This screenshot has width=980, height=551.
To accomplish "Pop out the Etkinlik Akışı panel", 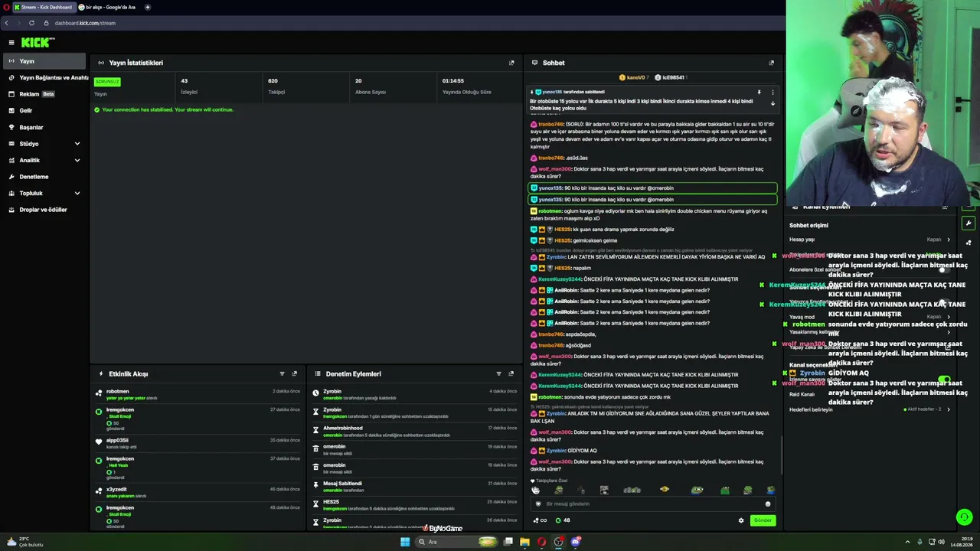I will [295, 373].
